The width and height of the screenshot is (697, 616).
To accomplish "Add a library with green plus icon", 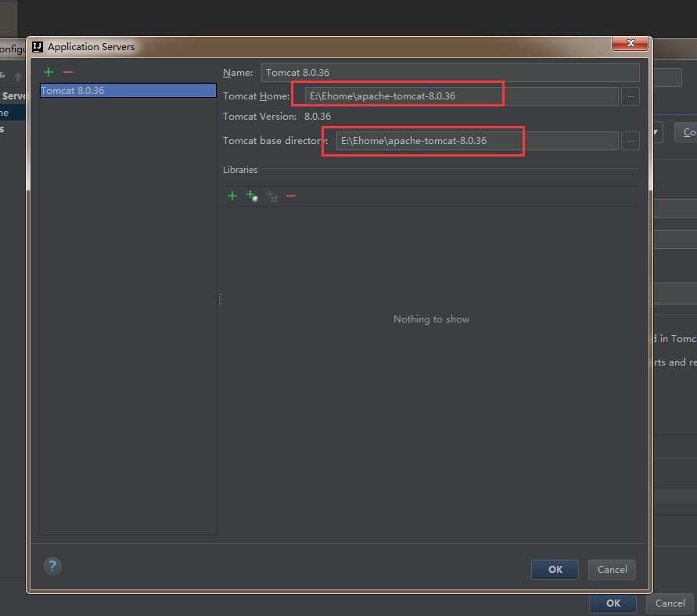I will click(x=232, y=196).
